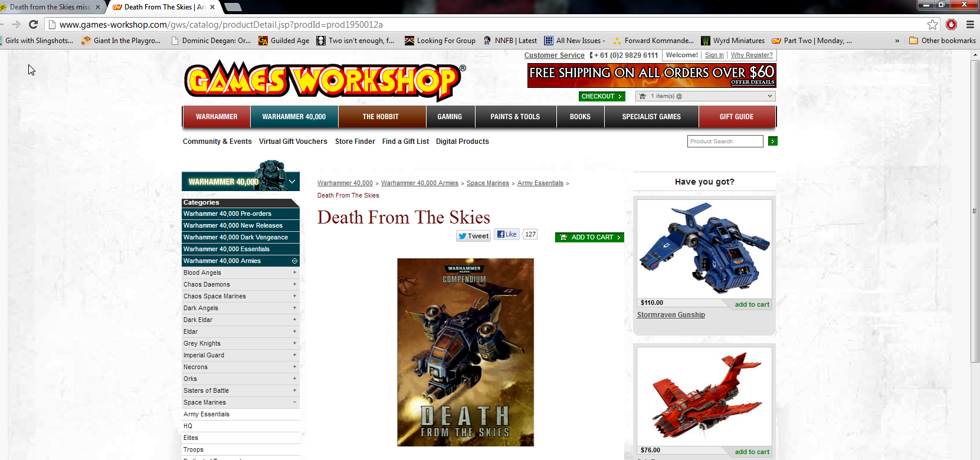Collapse the Space Marines category
Image resolution: width=980 pixels, height=460 pixels.
coord(294,402)
